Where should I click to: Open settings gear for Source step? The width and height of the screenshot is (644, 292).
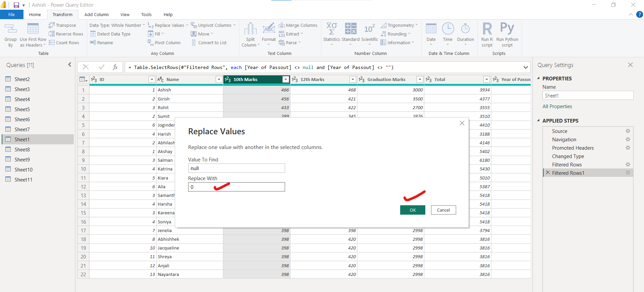coord(628,131)
